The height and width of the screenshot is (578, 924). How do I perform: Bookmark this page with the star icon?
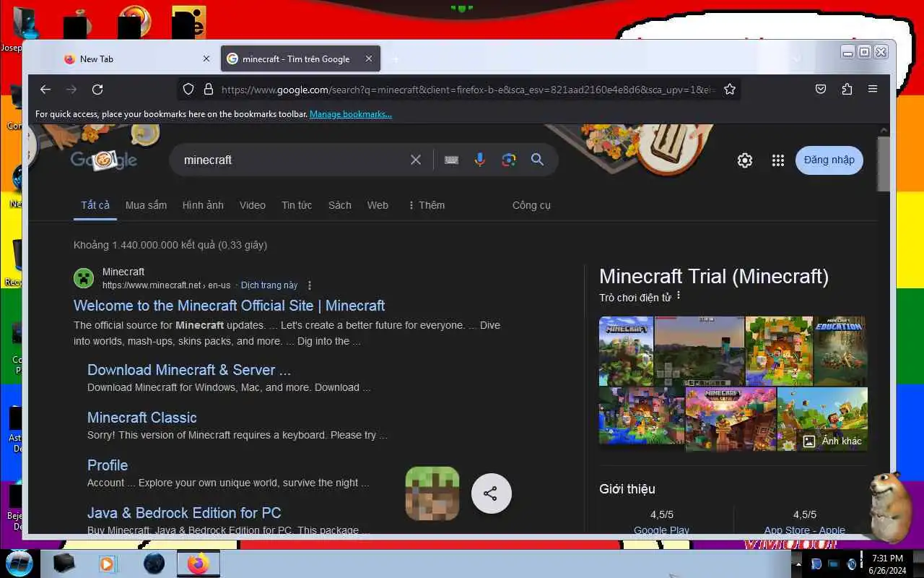coord(730,90)
